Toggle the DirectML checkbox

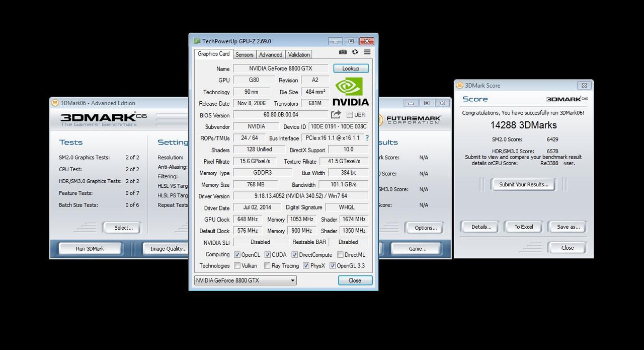340,255
